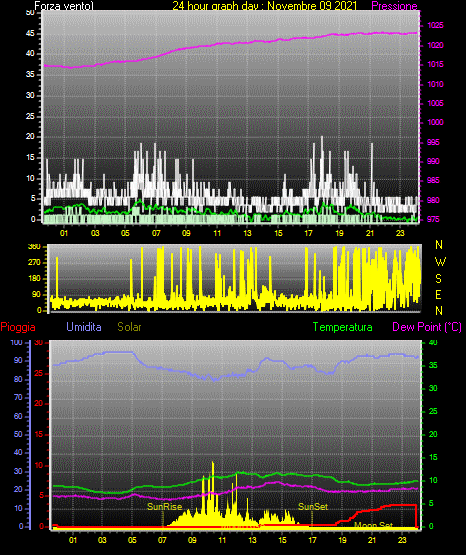Screen dimensions: 466x555
Task: Click the 180 wind direction axis value
Action: (x=34, y=279)
